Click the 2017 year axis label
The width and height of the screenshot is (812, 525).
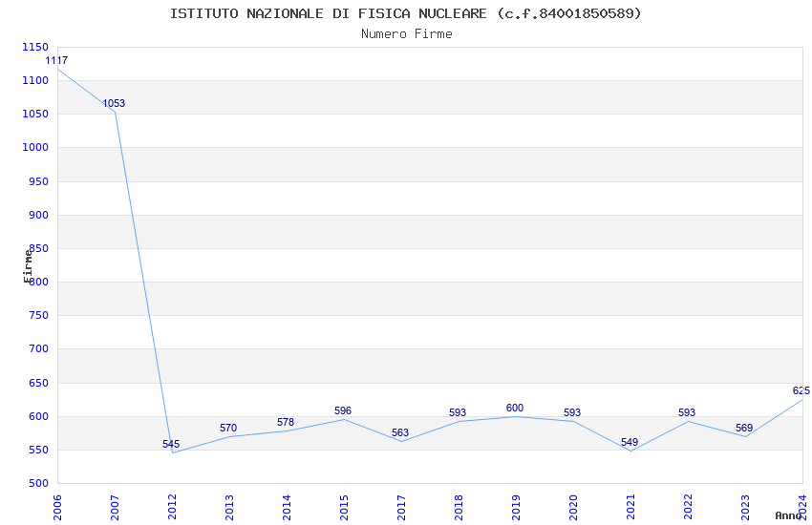point(401,507)
